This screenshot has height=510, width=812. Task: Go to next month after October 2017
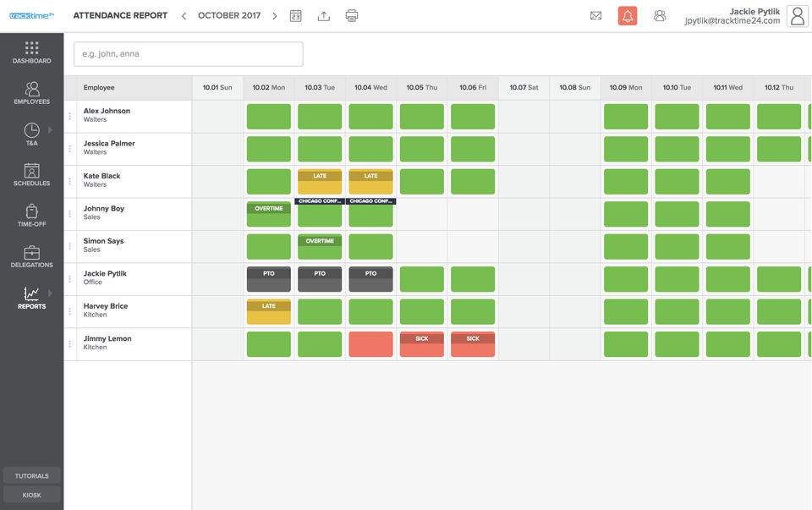[x=274, y=16]
